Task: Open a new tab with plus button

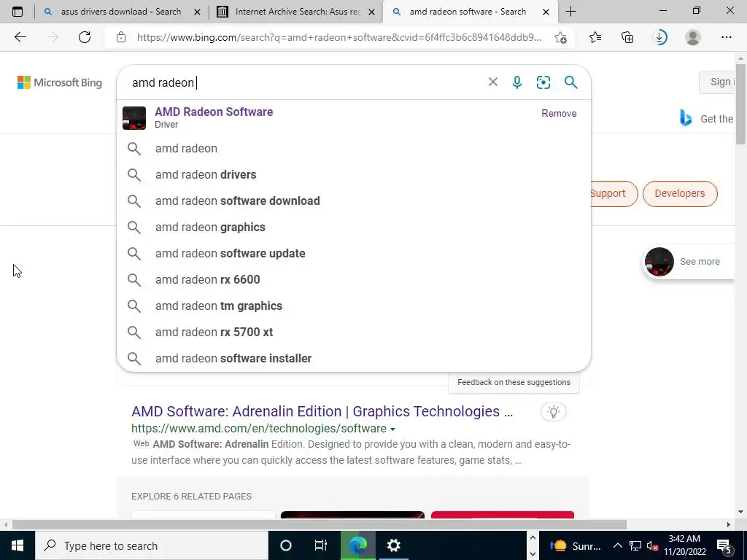Action: pyautogui.click(x=570, y=12)
